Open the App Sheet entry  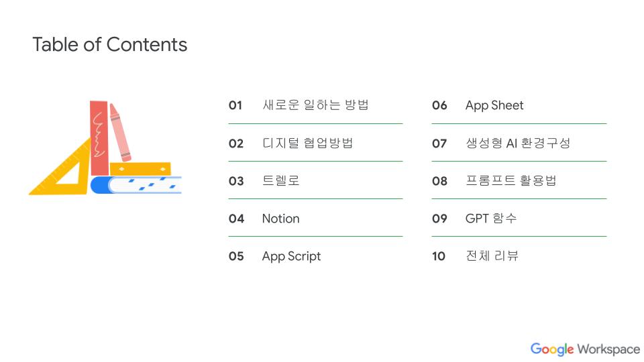[x=494, y=105]
